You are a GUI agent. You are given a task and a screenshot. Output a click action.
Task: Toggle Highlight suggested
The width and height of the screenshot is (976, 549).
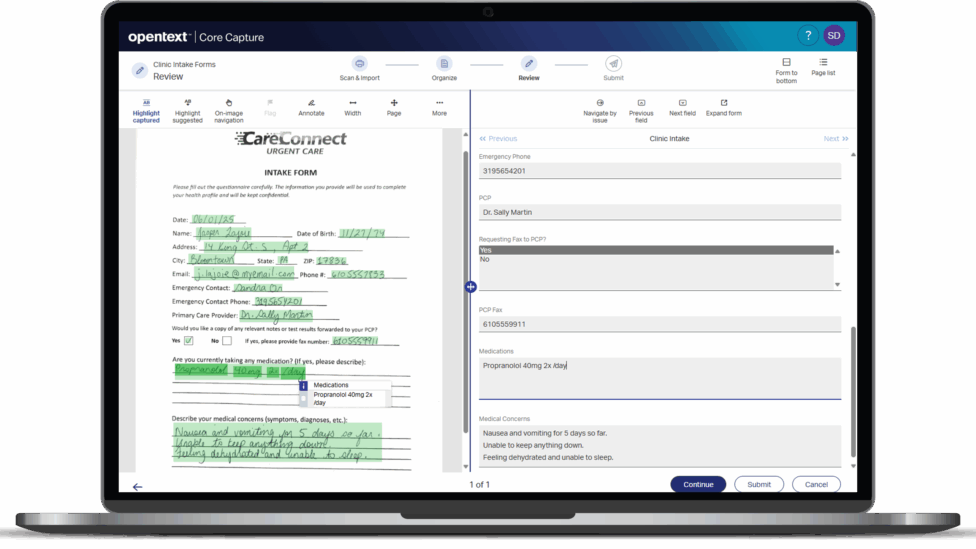pos(187,111)
